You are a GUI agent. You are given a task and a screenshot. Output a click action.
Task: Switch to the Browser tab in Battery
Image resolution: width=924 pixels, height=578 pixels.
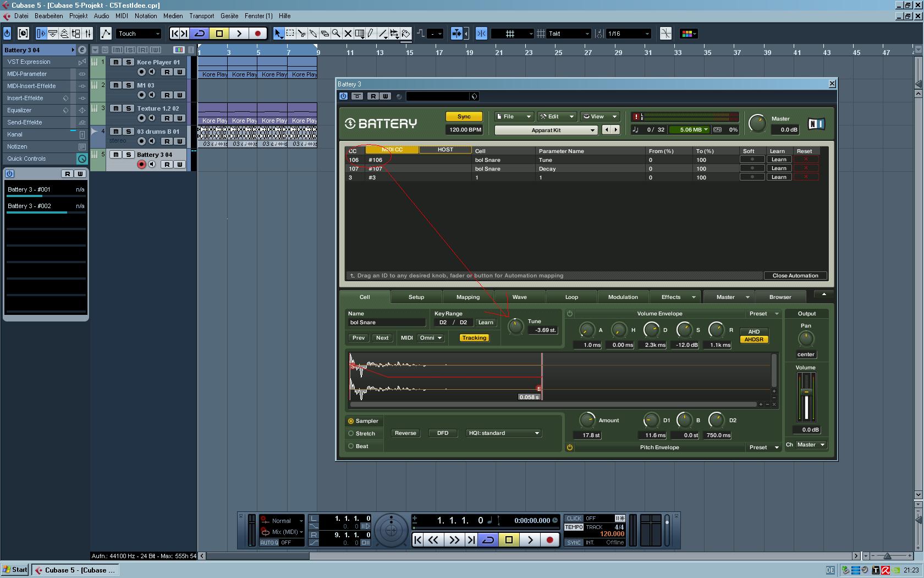tap(780, 297)
